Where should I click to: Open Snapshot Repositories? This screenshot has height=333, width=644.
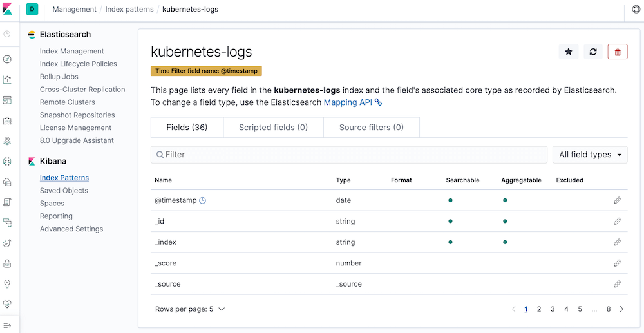pos(77,115)
